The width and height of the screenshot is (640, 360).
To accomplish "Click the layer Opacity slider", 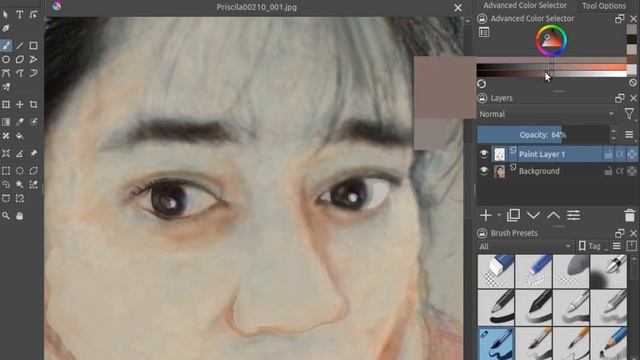I will (x=543, y=135).
